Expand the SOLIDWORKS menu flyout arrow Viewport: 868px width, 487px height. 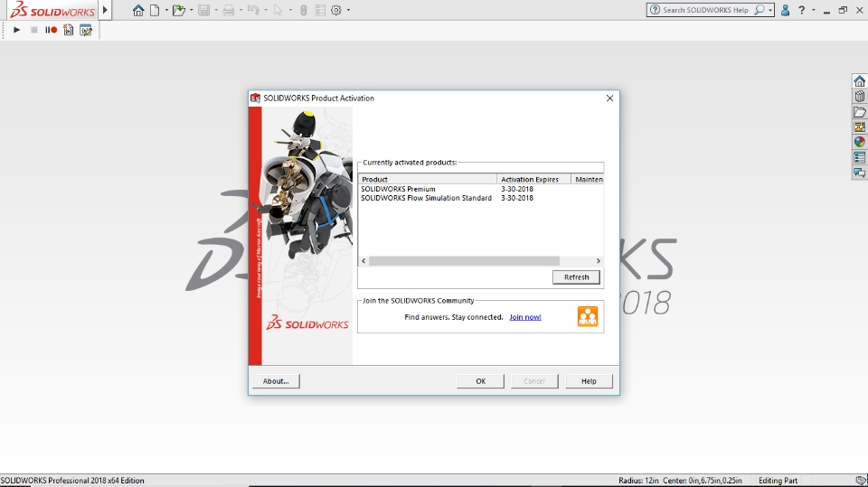click(x=105, y=10)
